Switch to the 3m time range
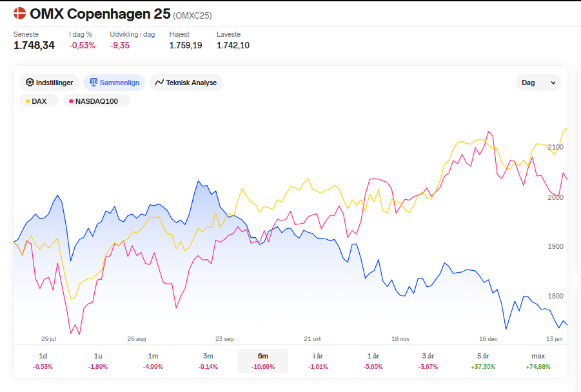This screenshot has width=581, height=392. coord(208,361)
